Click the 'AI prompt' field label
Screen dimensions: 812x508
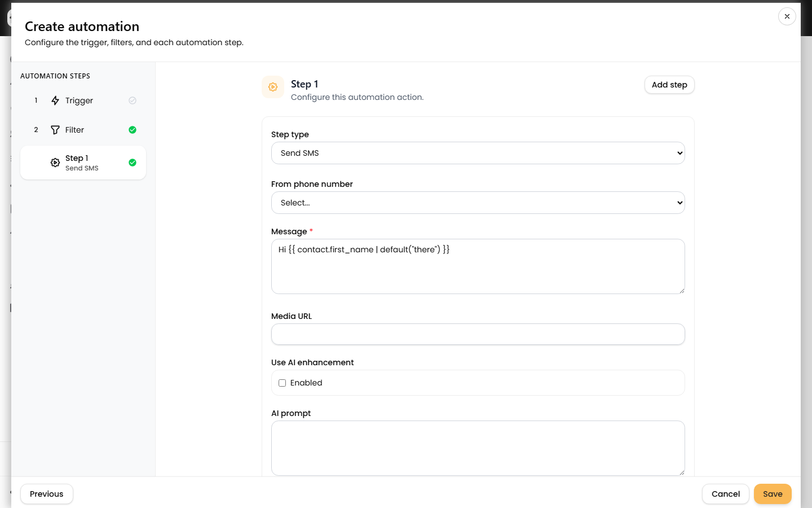(291, 413)
